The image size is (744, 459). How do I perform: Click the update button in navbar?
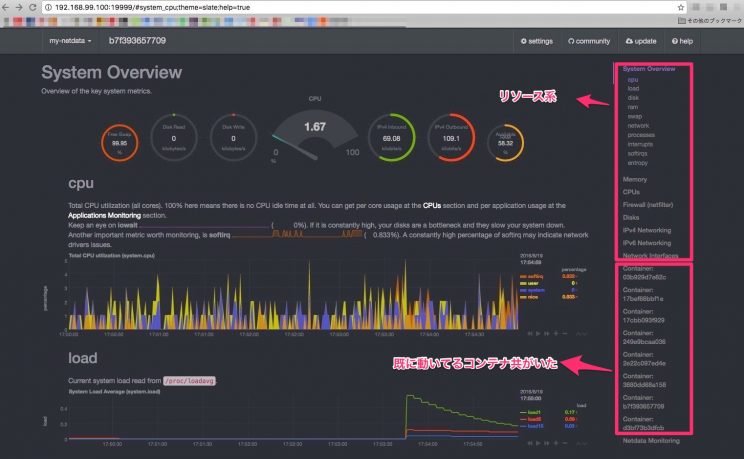tap(641, 41)
